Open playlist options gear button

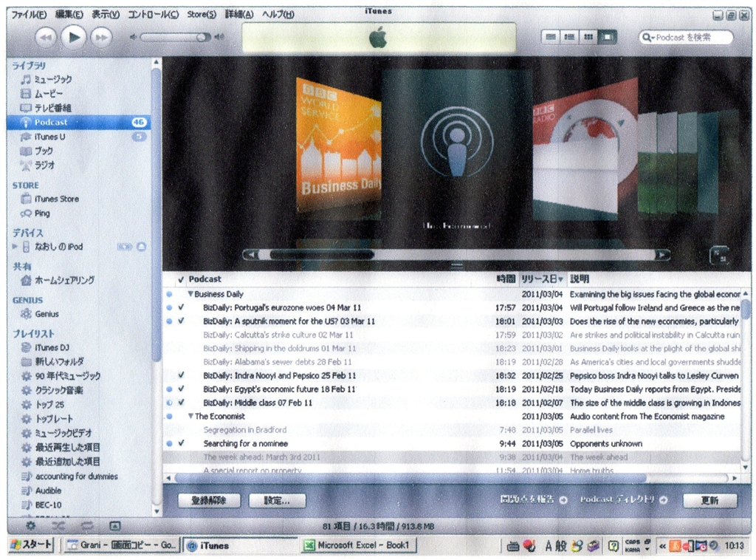click(30, 526)
